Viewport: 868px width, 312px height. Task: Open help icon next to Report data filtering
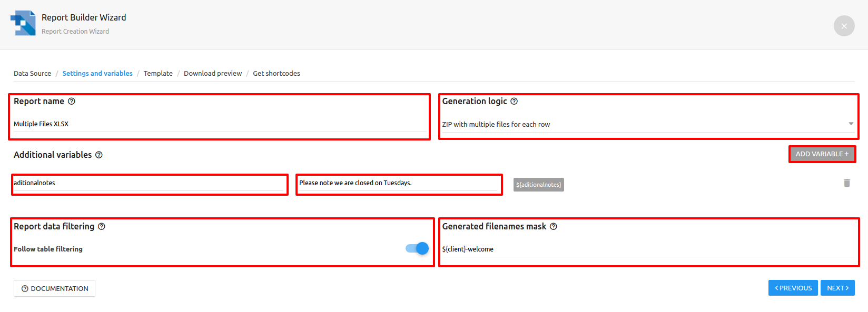(x=102, y=226)
